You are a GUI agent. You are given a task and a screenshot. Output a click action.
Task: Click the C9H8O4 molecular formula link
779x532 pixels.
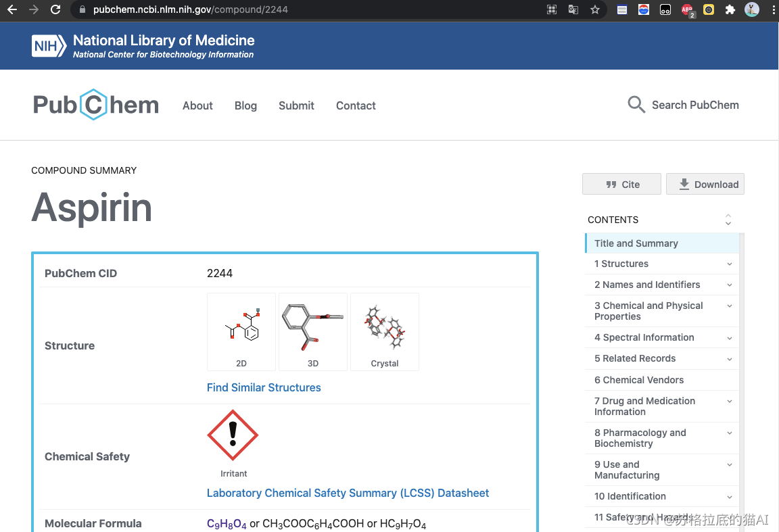pos(227,524)
